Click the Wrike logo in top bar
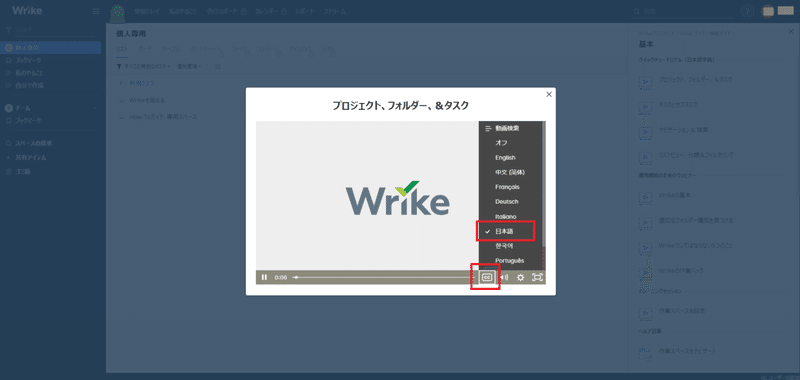This screenshot has width=800, height=380. point(27,11)
